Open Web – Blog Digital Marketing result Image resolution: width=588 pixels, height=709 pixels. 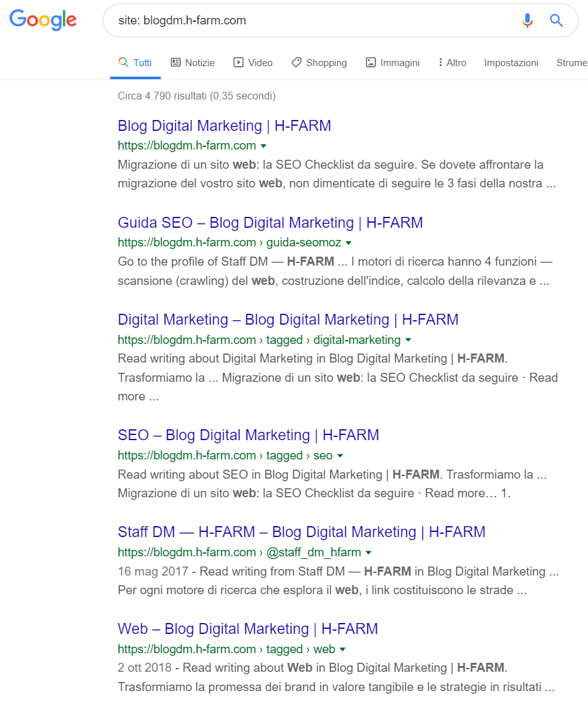[x=248, y=629]
